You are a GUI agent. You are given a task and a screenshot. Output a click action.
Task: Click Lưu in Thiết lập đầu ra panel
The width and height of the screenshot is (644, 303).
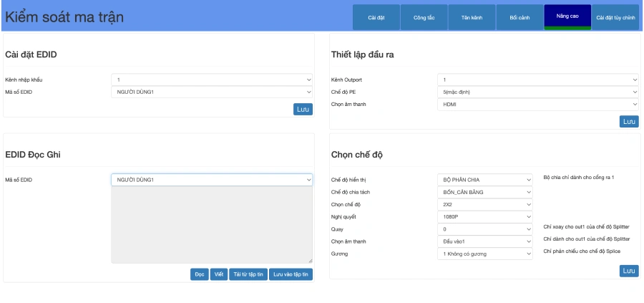pyautogui.click(x=629, y=122)
